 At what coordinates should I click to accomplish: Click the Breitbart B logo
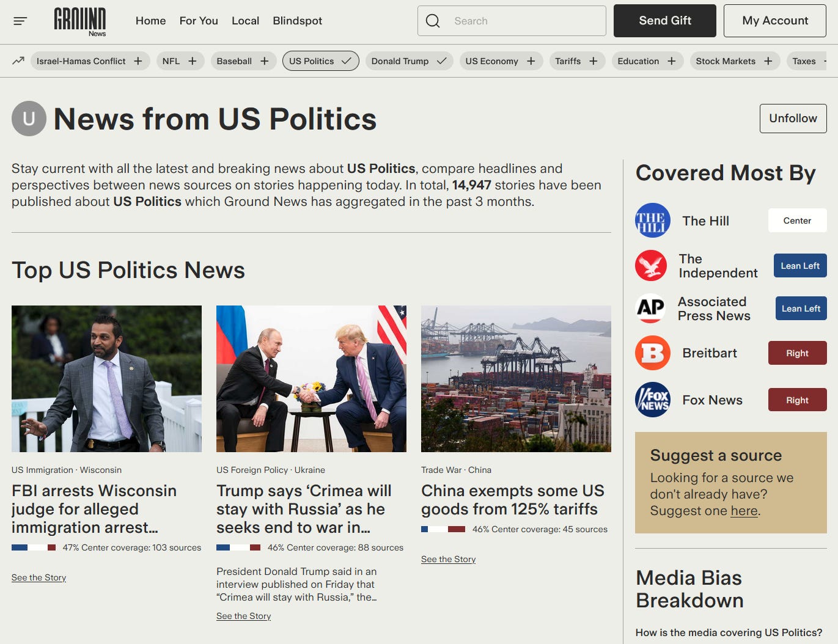pyautogui.click(x=653, y=353)
